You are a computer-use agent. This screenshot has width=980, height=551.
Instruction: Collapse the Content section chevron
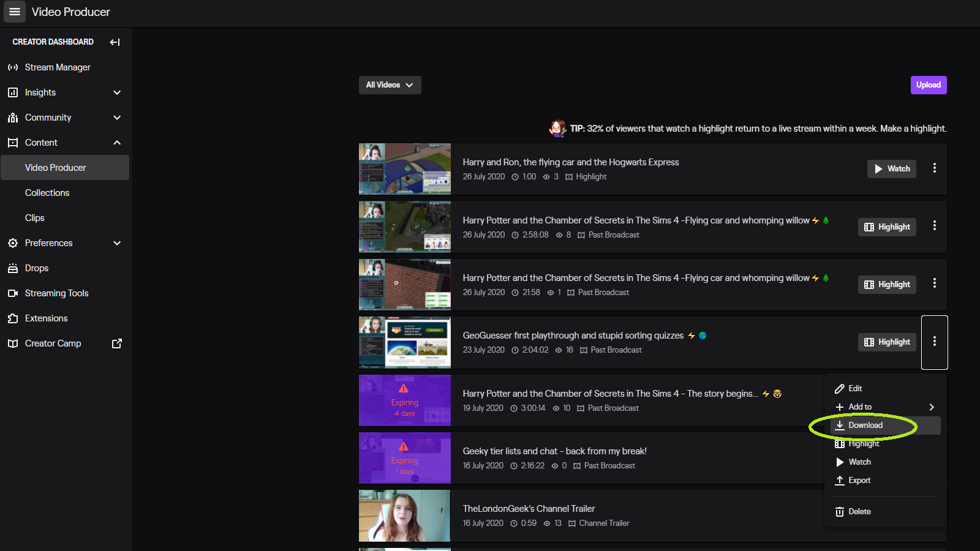117,143
